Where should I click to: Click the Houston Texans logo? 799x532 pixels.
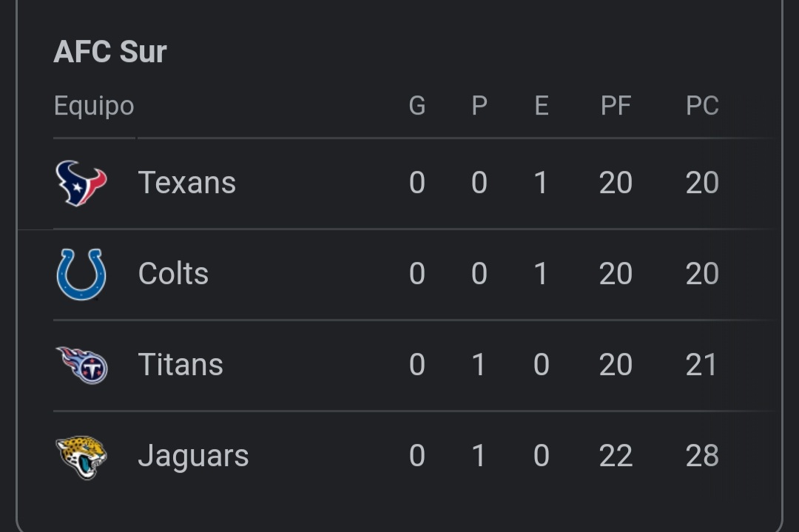click(81, 183)
